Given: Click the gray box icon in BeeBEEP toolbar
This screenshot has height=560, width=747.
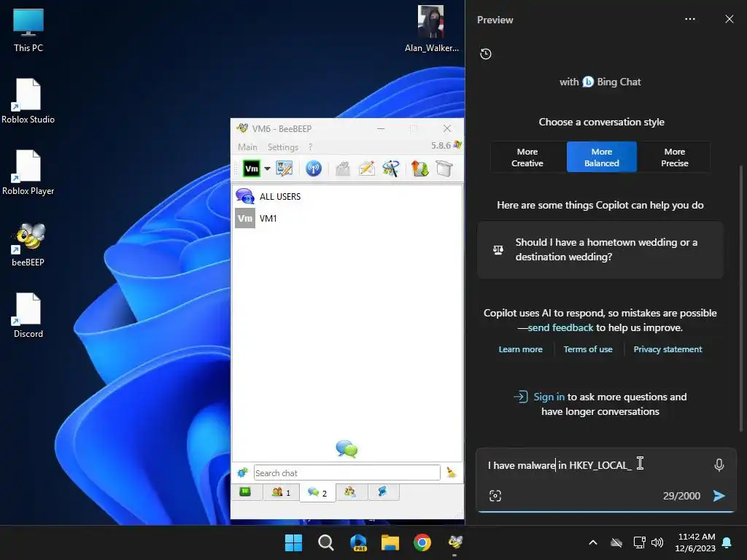Looking at the screenshot, I should pyautogui.click(x=444, y=168).
